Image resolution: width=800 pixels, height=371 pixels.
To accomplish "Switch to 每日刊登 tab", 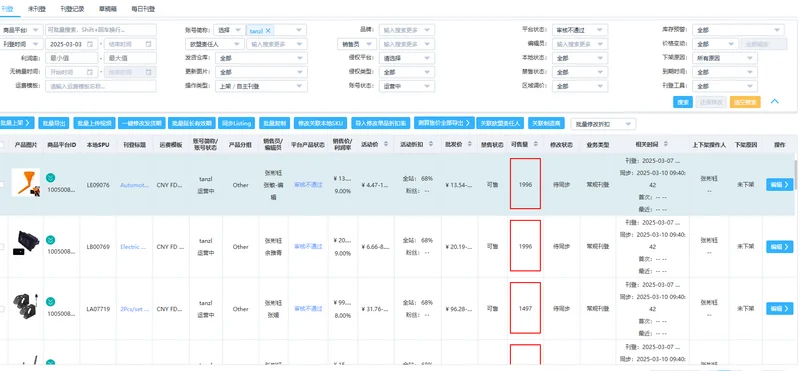I will 143,9.
